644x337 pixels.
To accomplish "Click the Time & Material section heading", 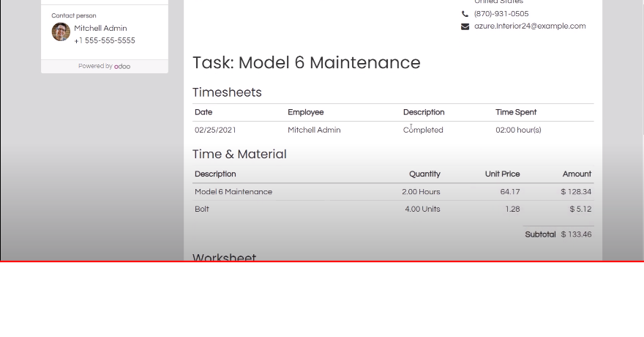I will 239,155.
